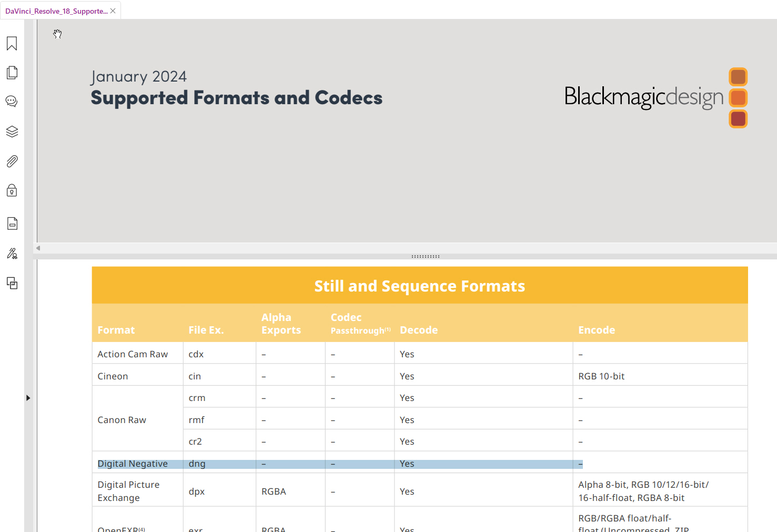Click the "File Ex." column header
This screenshot has width=777, height=532.
click(x=206, y=330)
